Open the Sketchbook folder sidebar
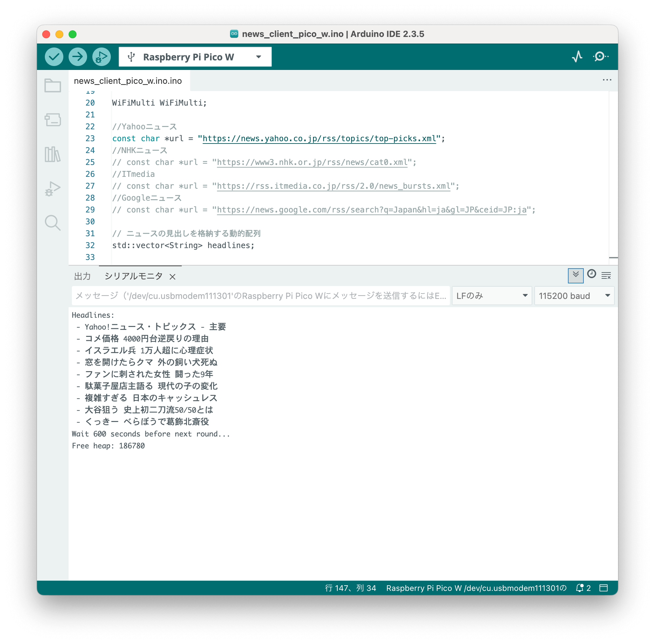655x644 pixels. click(x=53, y=85)
